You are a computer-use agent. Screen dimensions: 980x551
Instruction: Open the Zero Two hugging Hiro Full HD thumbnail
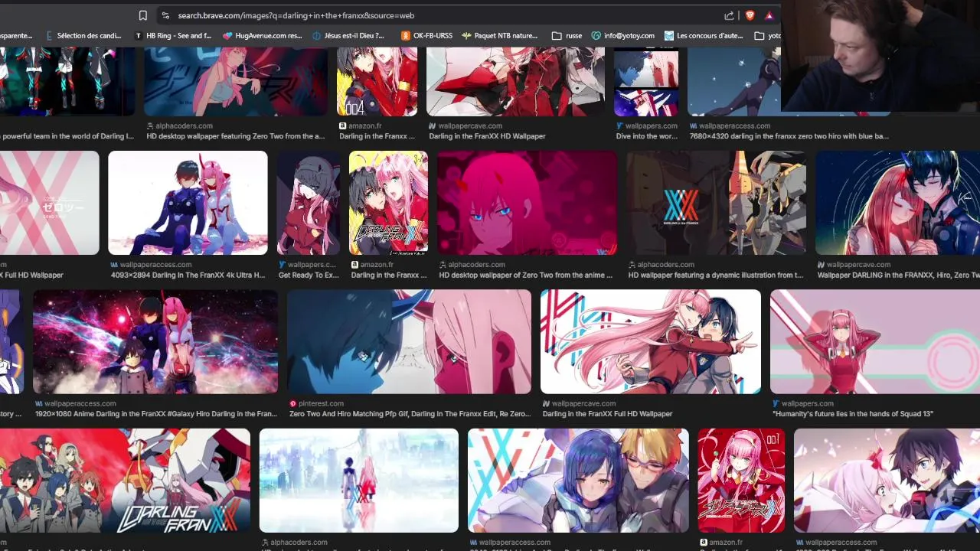coord(651,341)
